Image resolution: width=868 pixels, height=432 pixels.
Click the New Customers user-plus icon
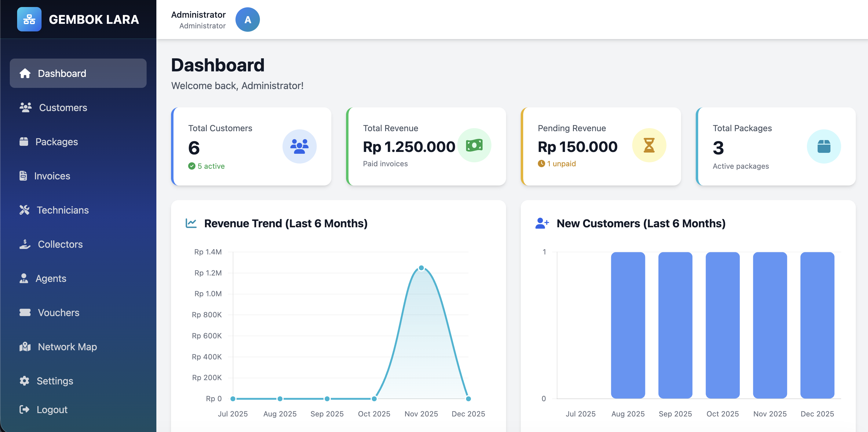(542, 223)
